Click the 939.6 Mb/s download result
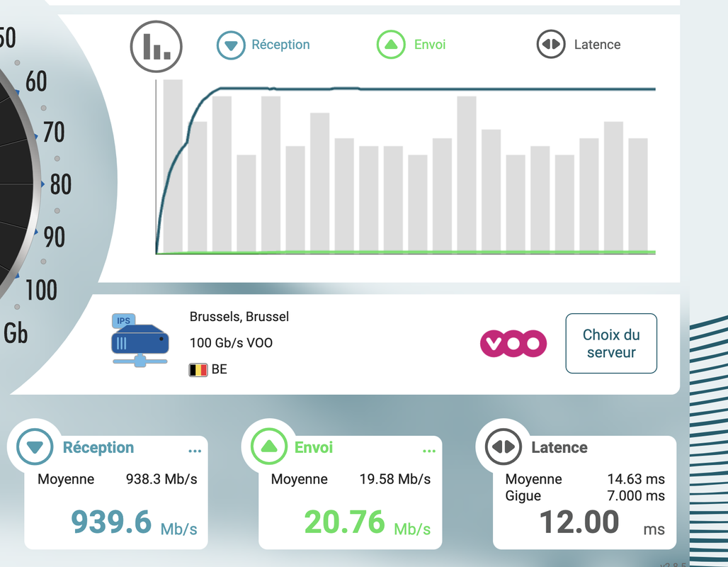Image resolution: width=728 pixels, height=567 pixels. click(x=134, y=522)
